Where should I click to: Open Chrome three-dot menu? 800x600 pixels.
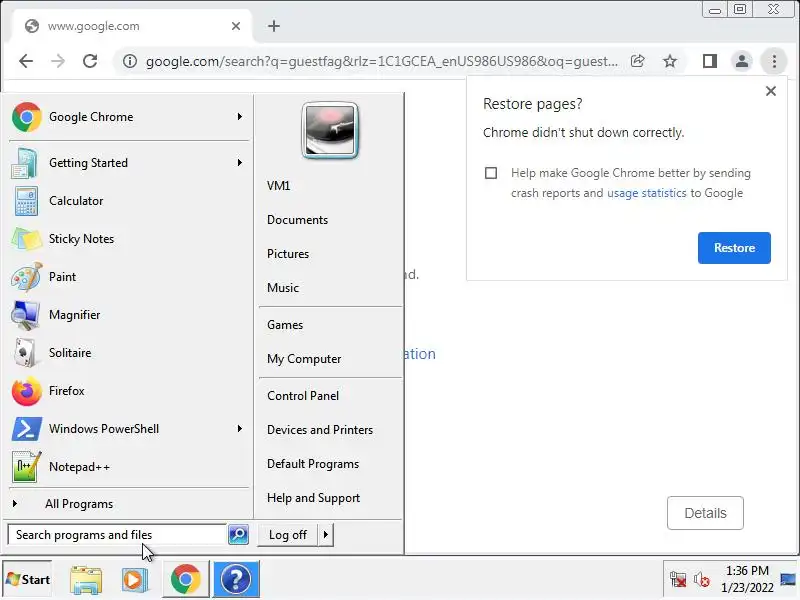774,61
